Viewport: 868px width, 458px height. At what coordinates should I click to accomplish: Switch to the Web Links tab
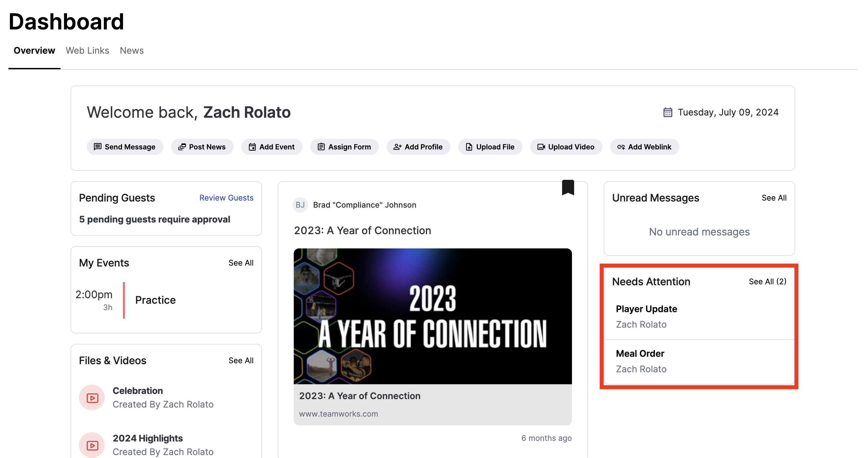[x=87, y=50]
